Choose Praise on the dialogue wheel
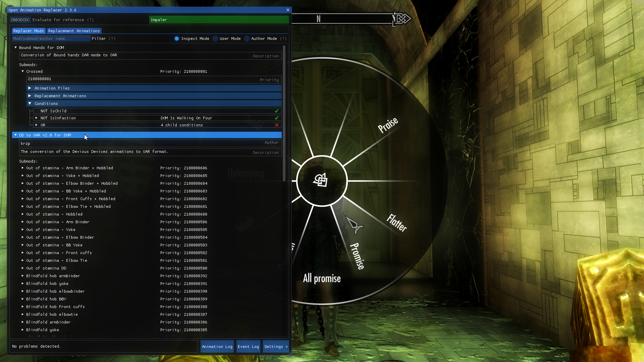The image size is (644, 362). pos(388,125)
